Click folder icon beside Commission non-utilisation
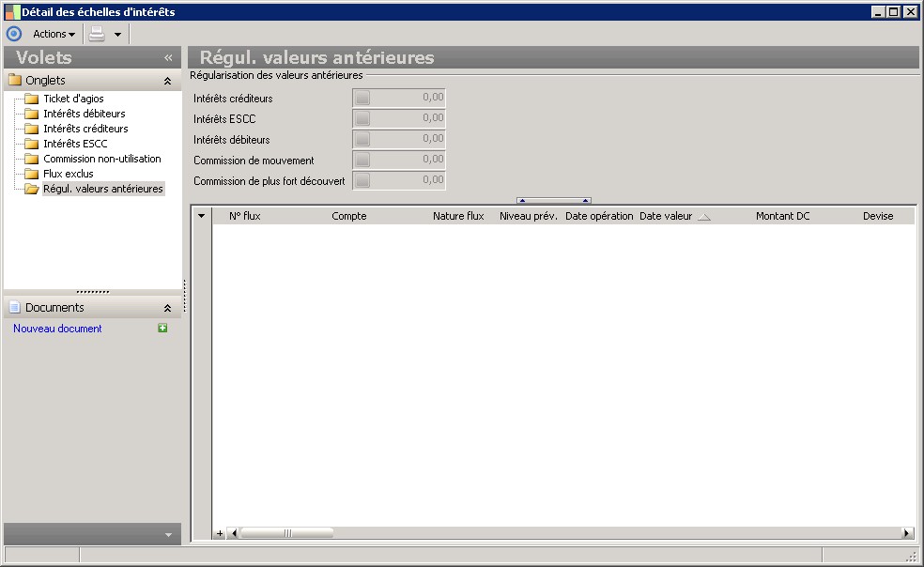 pos(31,159)
